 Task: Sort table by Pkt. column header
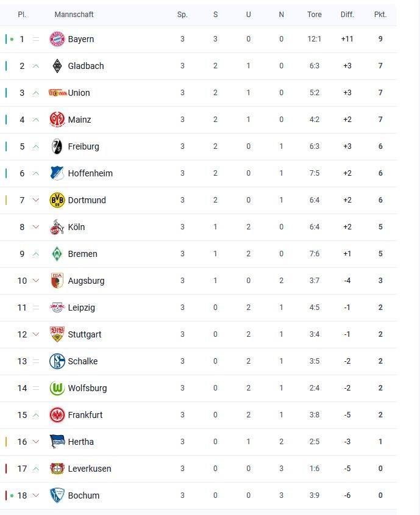tap(380, 15)
